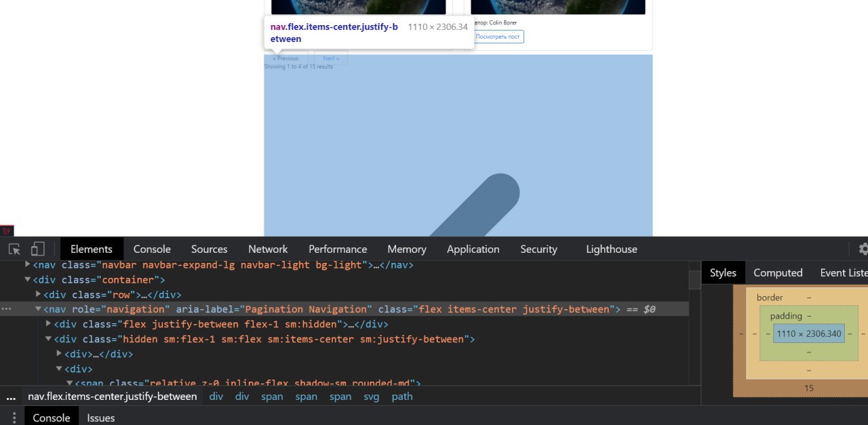Click the svg breadcrumb item
The image size is (868, 425).
pos(371,397)
